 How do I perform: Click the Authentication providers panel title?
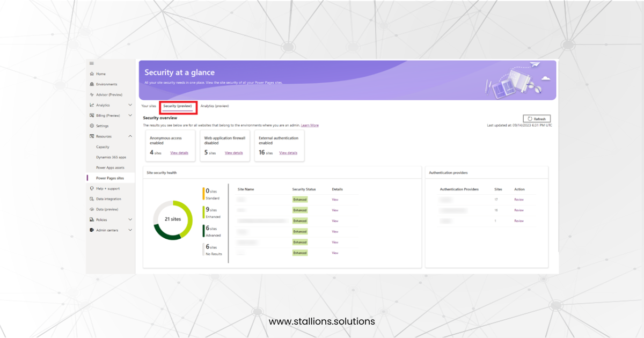click(448, 173)
